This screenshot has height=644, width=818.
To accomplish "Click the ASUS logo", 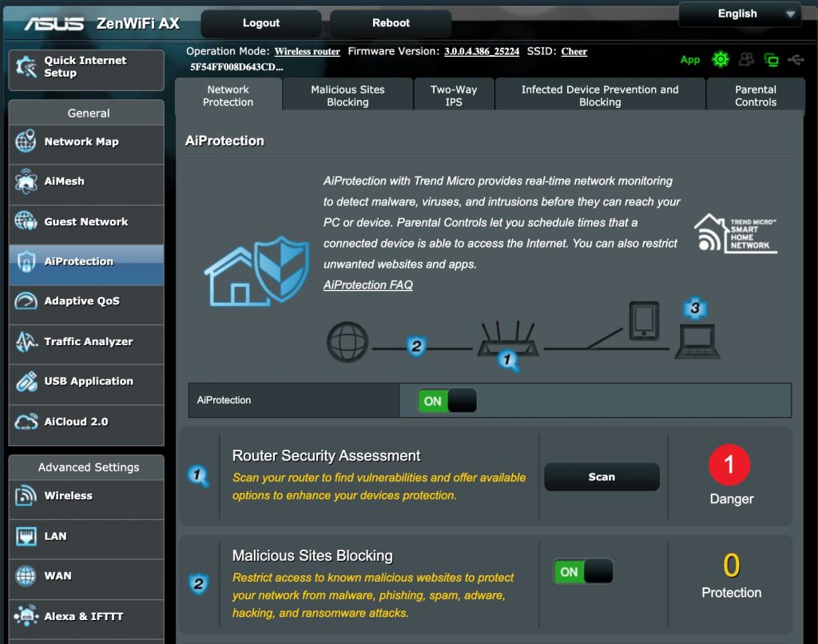I will [x=54, y=23].
